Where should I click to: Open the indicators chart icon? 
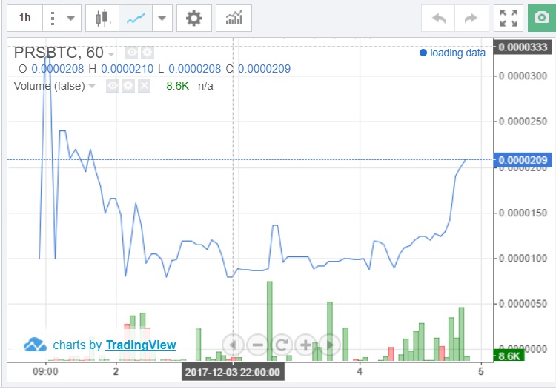click(234, 18)
